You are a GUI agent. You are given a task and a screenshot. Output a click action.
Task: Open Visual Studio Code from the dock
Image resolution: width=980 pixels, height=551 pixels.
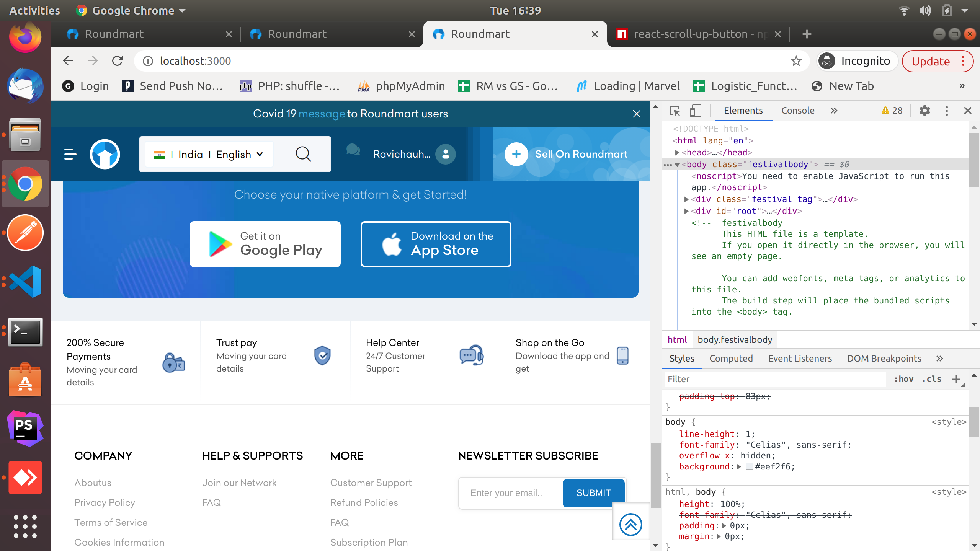(25, 282)
